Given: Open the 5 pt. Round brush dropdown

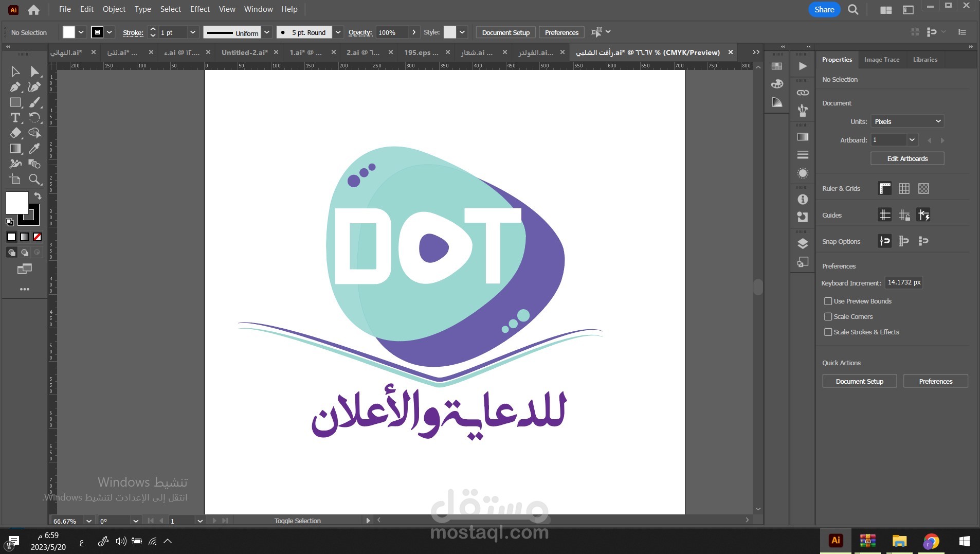Looking at the screenshot, I should pyautogui.click(x=338, y=32).
